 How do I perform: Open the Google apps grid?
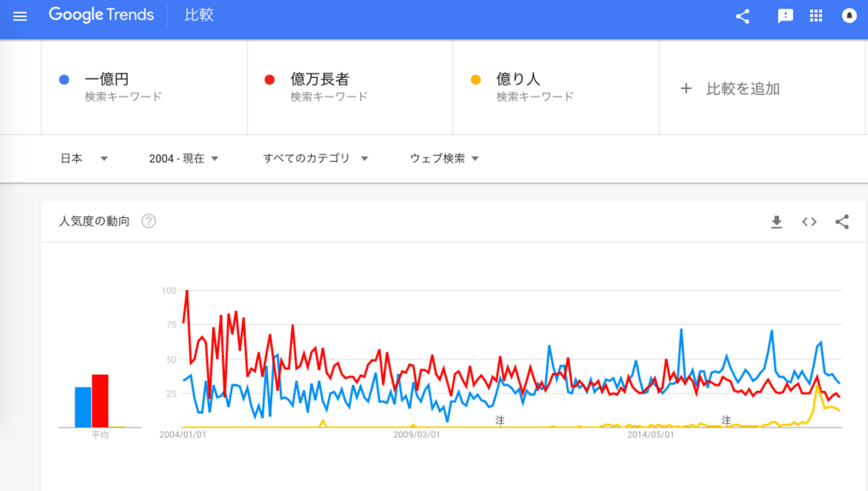pos(817,14)
